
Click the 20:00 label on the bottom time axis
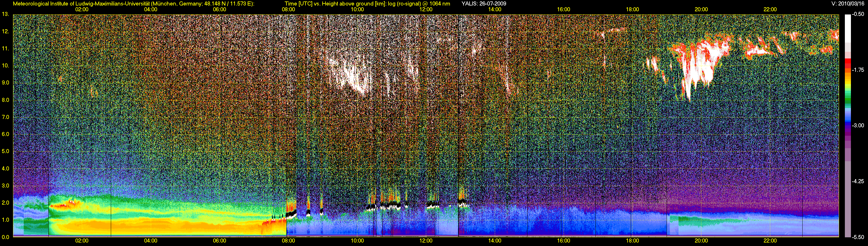(701, 241)
